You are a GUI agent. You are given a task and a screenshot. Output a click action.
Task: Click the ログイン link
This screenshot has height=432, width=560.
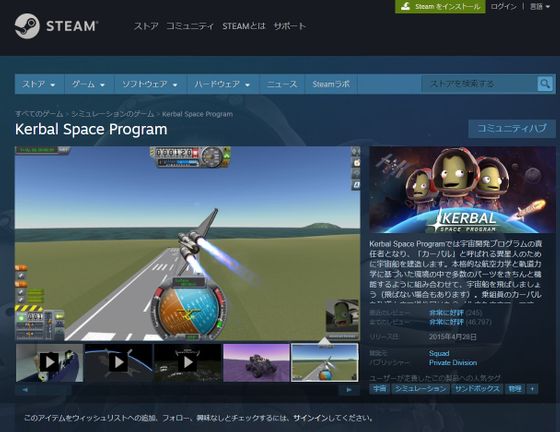(503, 6)
